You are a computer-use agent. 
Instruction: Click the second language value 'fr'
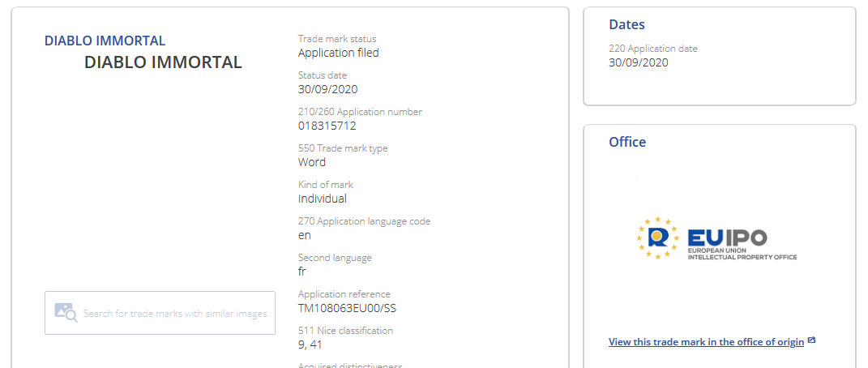(x=302, y=272)
